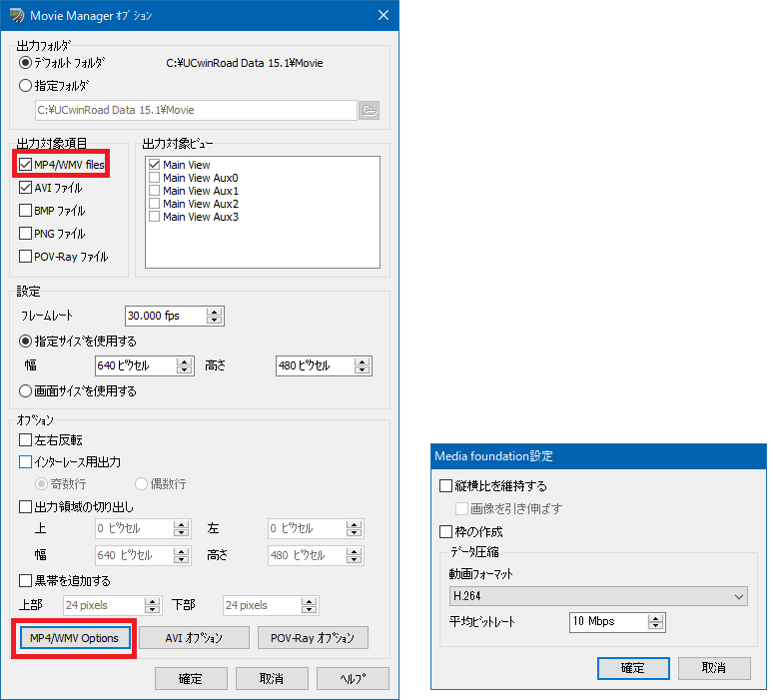Select the デフォルトフォルダ radio button
773x700 pixels.
coord(25,63)
